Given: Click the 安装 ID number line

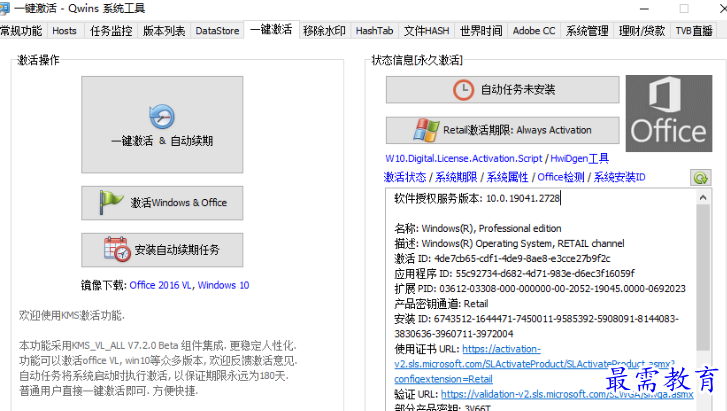Looking at the screenshot, I should (536, 326).
